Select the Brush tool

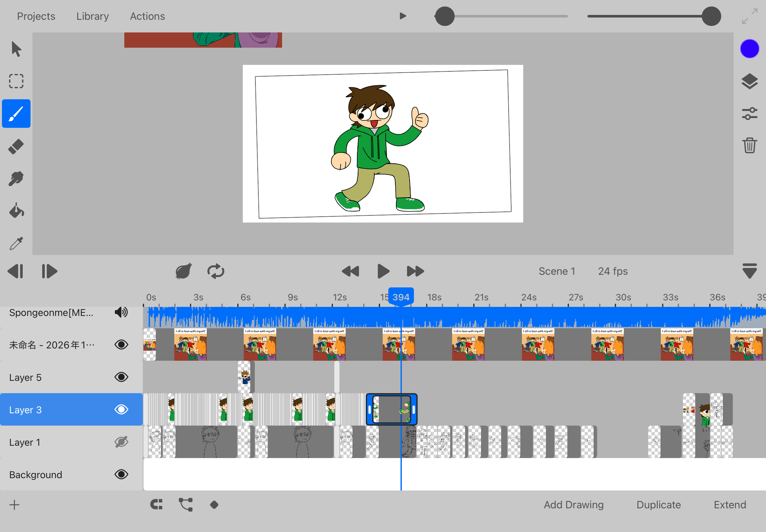coord(16,114)
